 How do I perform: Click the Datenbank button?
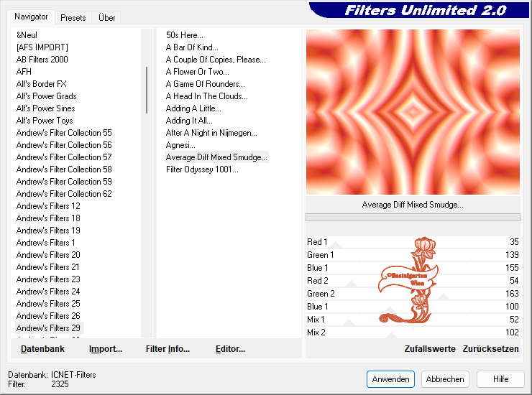[x=42, y=349]
